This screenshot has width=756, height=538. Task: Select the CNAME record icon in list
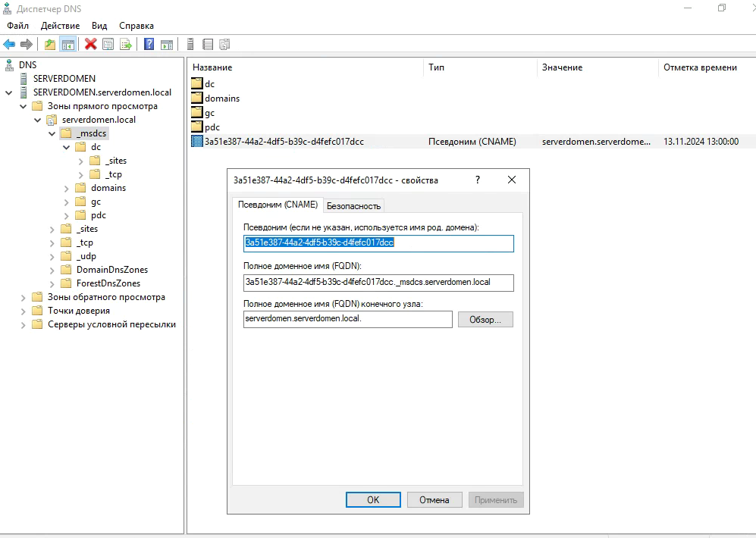(x=196, y=141)
